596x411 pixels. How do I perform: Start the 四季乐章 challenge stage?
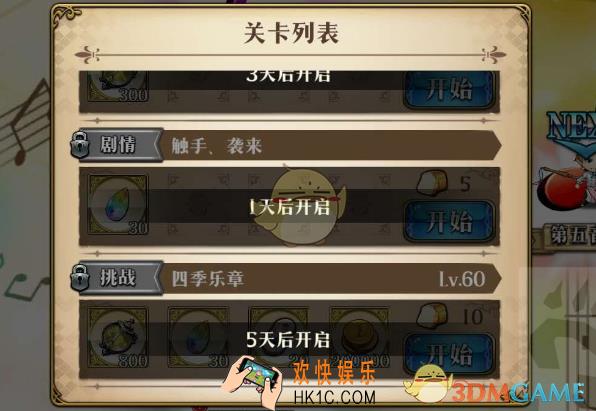(x=450, y=354)
